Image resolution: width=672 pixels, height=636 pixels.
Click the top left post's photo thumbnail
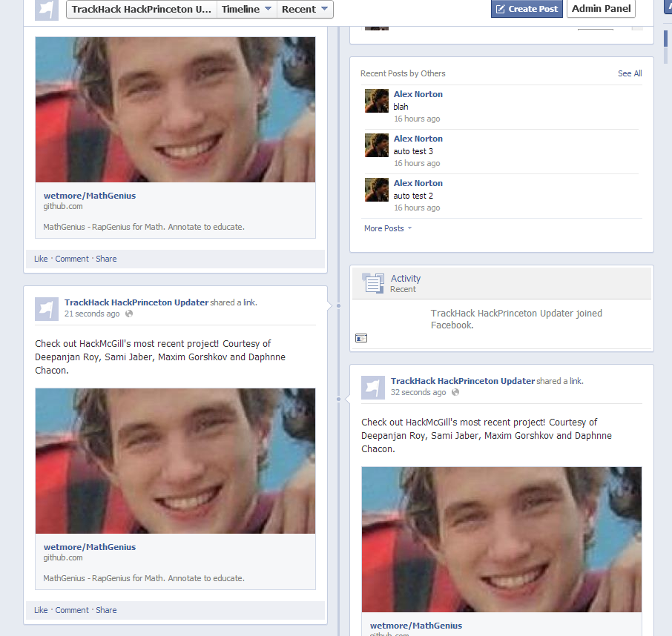click(175, 110)
